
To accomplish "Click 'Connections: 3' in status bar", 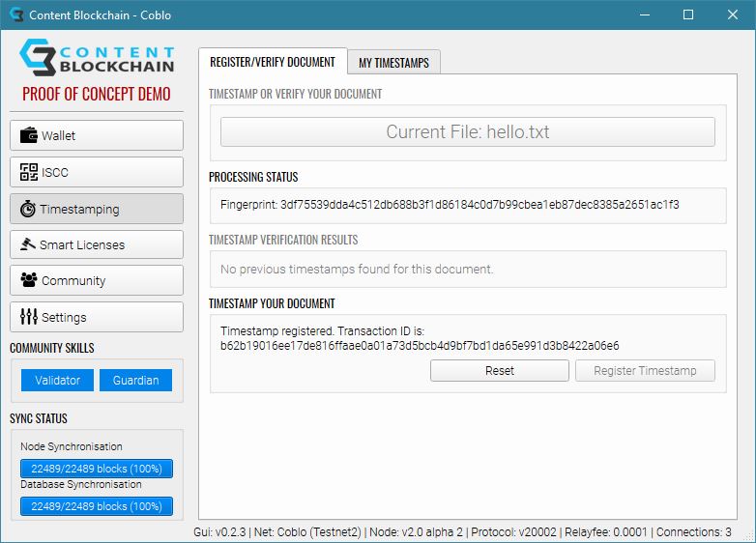I will [694, 532].
